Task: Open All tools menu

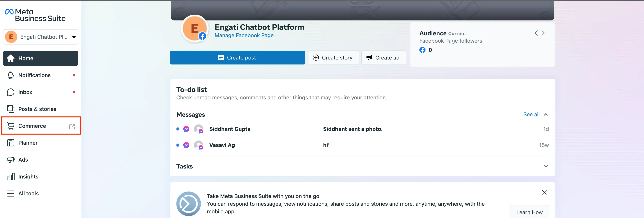Action: pyautogui.click(x=40, y=193)
